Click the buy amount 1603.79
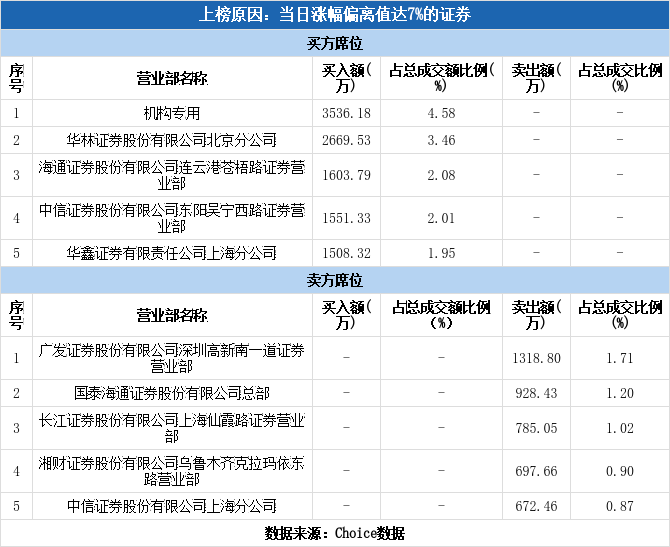Viewport: 670px width, 547px height. (346, 175)
